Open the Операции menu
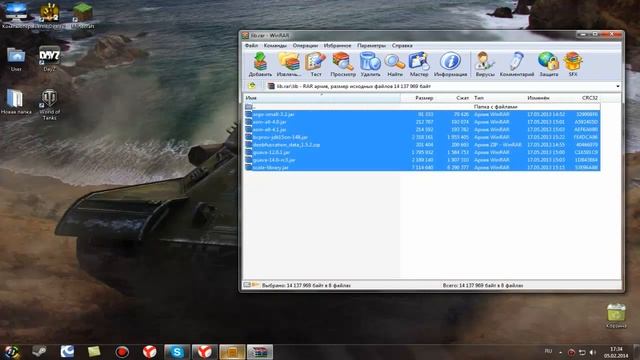Viewport: 640px width, 360px height. (x=305, y=46)
